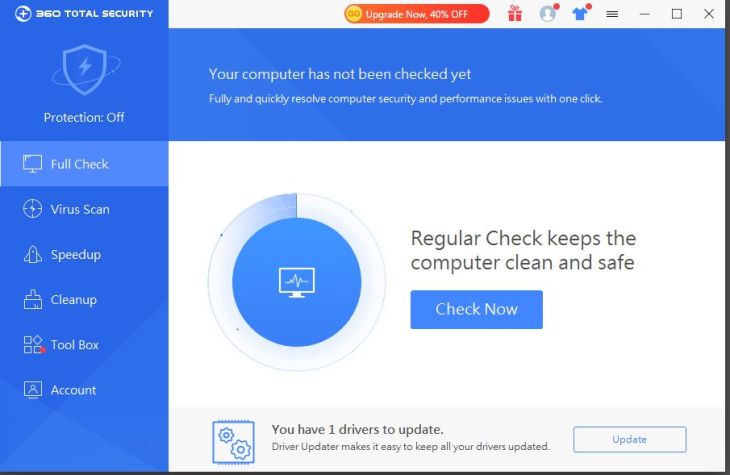Image resolution: width=730 pixels, height=475 pixels.
Task: Click the orange GO badge icon
Action: pyautogui.click(x=354, y=14)
